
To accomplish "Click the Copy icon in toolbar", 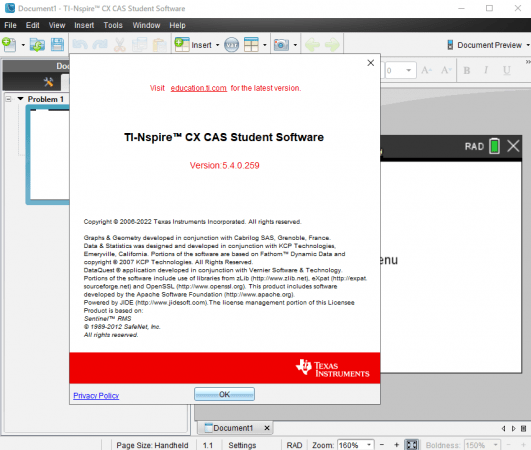I will 139,45.
